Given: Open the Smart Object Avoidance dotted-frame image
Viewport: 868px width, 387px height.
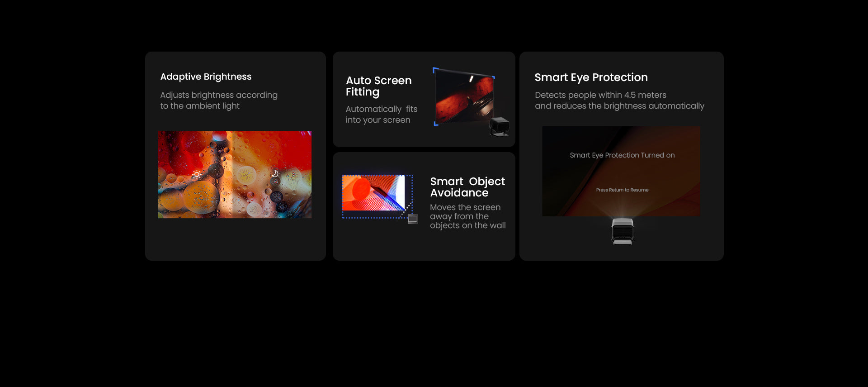Looking at the screenshot, I should (377, 196).
